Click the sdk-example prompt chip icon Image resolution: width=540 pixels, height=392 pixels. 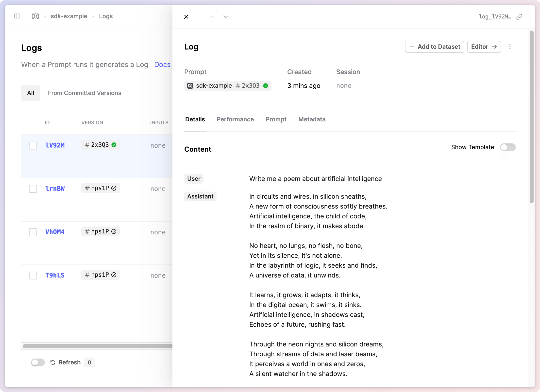(190, 85)
